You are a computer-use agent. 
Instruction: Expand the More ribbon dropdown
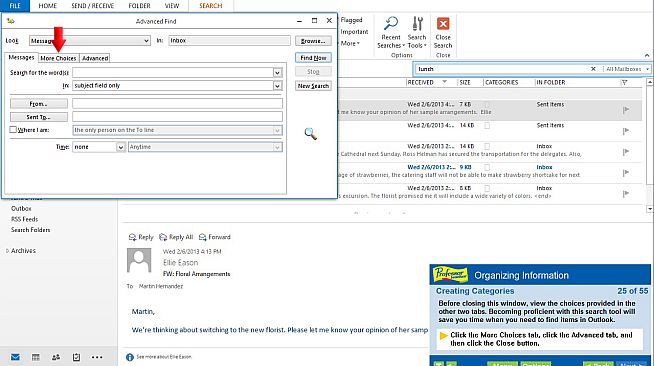point(350,43)
